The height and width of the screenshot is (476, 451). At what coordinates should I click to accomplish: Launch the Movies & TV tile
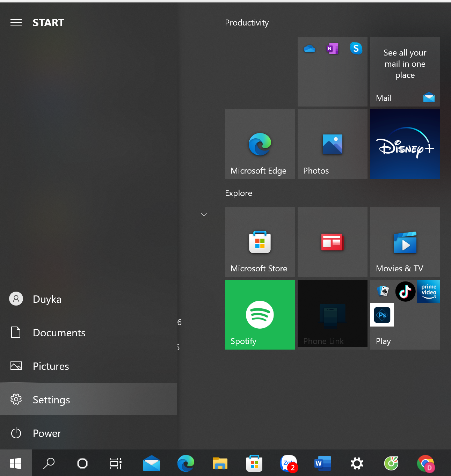[x=405, y=242]
